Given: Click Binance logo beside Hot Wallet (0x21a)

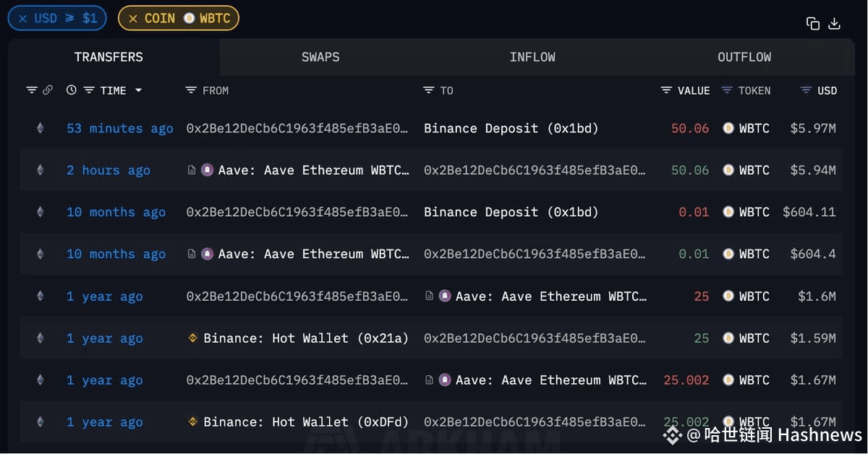Looking at the screenshot, I should [x=192, y=338].
